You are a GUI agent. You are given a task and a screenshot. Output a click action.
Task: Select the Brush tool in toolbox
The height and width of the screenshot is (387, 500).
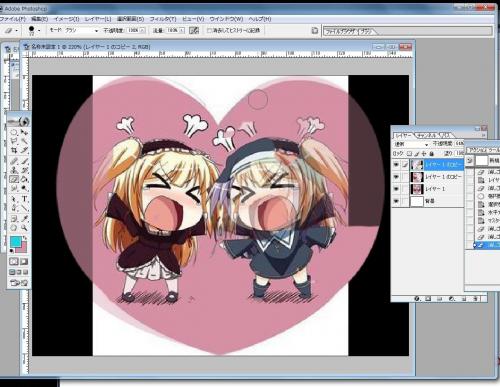[x=24, y=161]
